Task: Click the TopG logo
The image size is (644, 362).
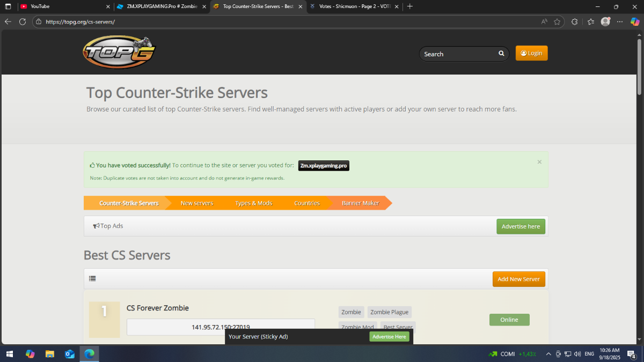Action: click(119, 53)
